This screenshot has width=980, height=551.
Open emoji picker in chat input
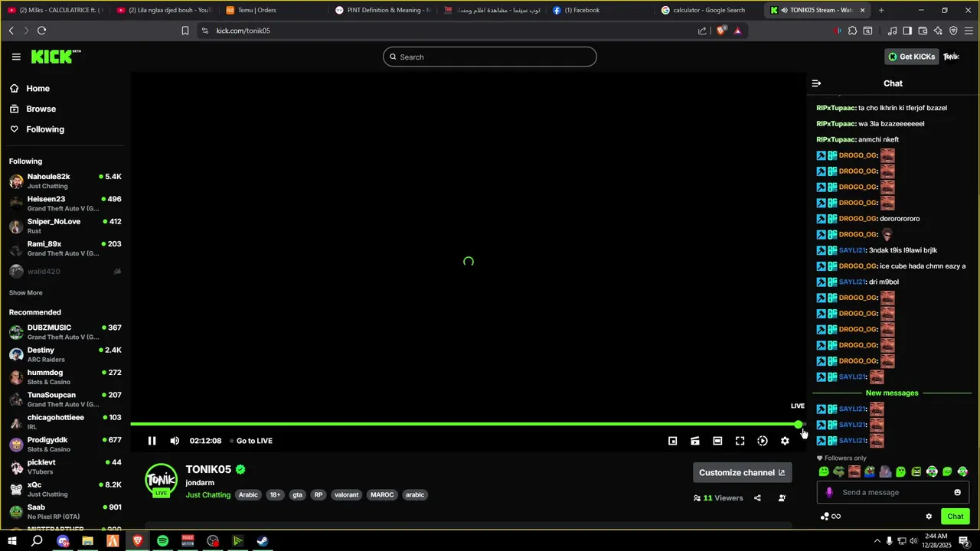[x=957, y=493]
